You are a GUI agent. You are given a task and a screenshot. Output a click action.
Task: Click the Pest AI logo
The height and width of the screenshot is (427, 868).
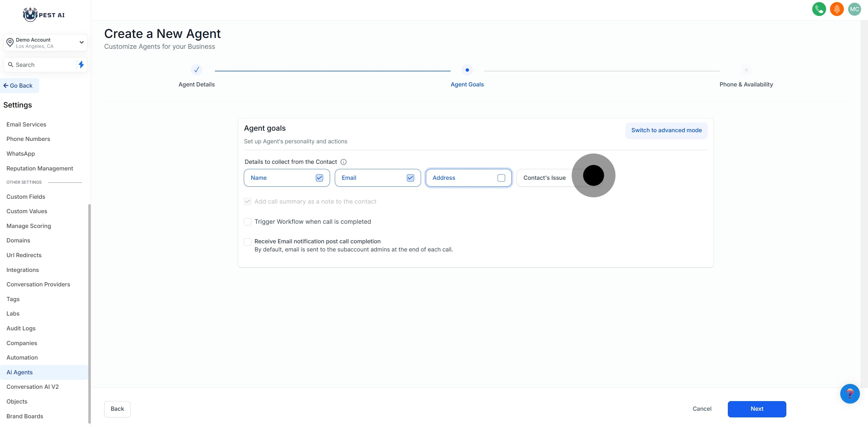[44, 15]
